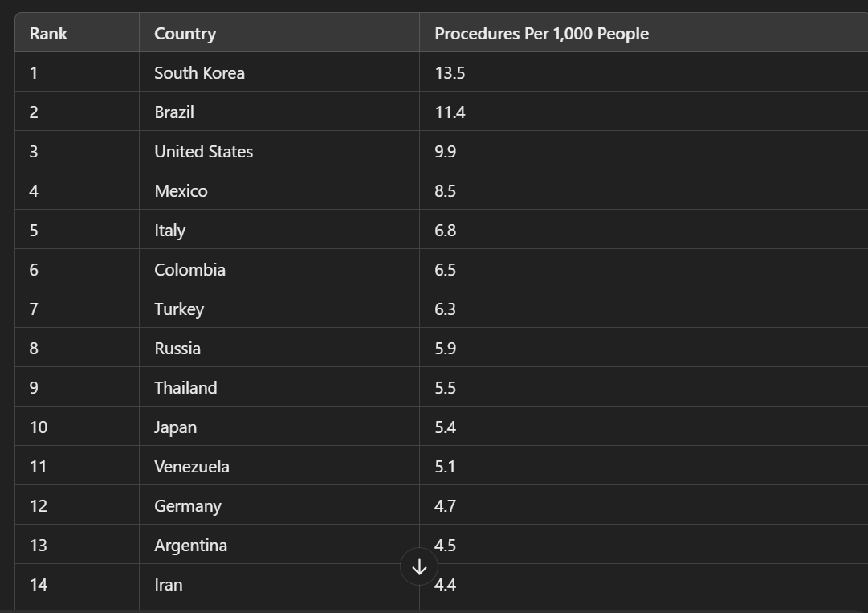This screenshot has width=868, height=613.
Task: Select the 11.4 procedures value
Action: (x=644, y=112)
